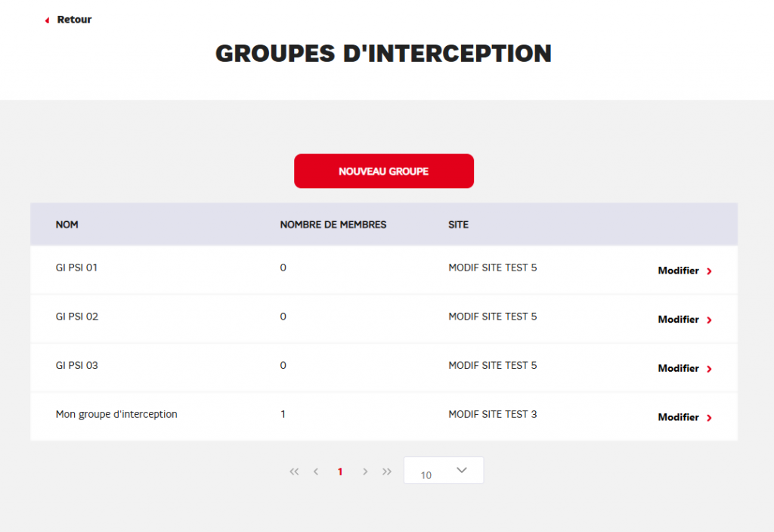Modify the GI PSI 01 group
The image size is (774, 532).
678,271
